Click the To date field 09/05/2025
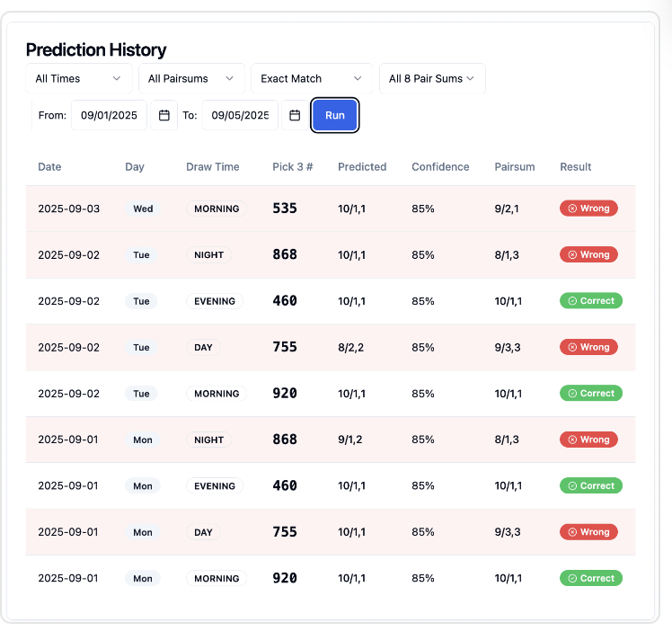Viewport: 672px width, 631px height. 240,115
